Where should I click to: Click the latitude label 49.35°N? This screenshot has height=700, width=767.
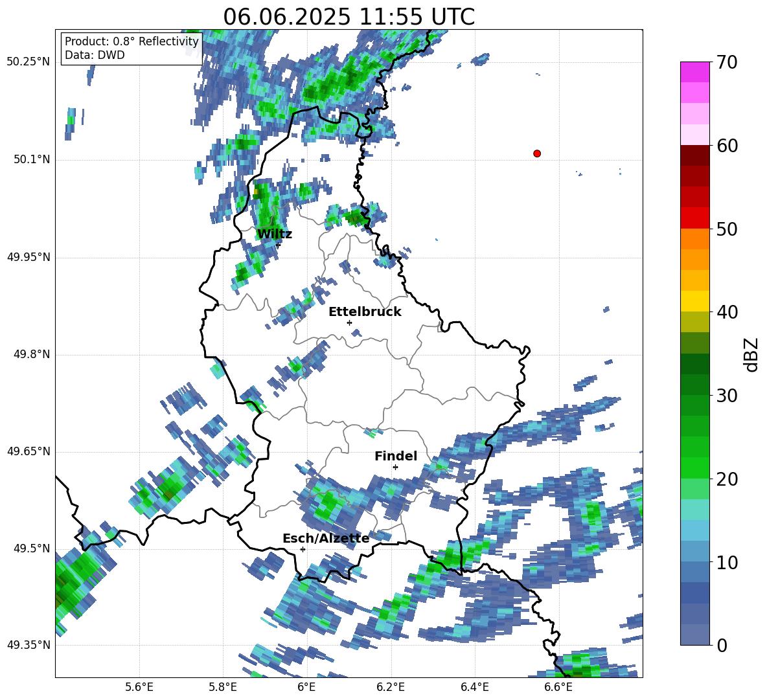pyautogui.click(x=29, y=645)
